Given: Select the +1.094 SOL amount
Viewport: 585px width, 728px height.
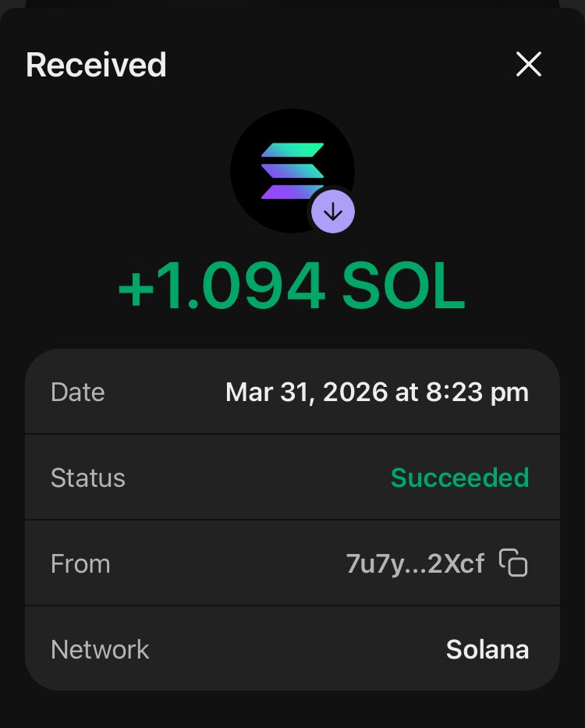Looking at the screenshot, I should click(292, 285).
